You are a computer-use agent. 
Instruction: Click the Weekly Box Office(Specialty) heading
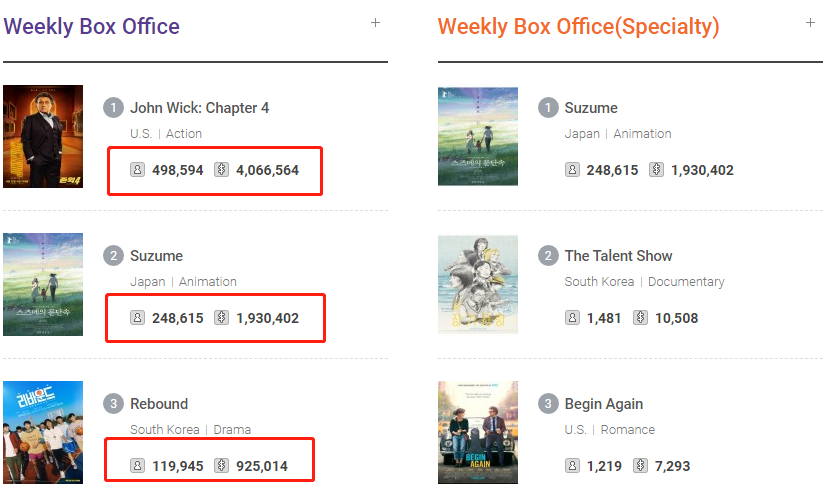[x=578, y=26]
